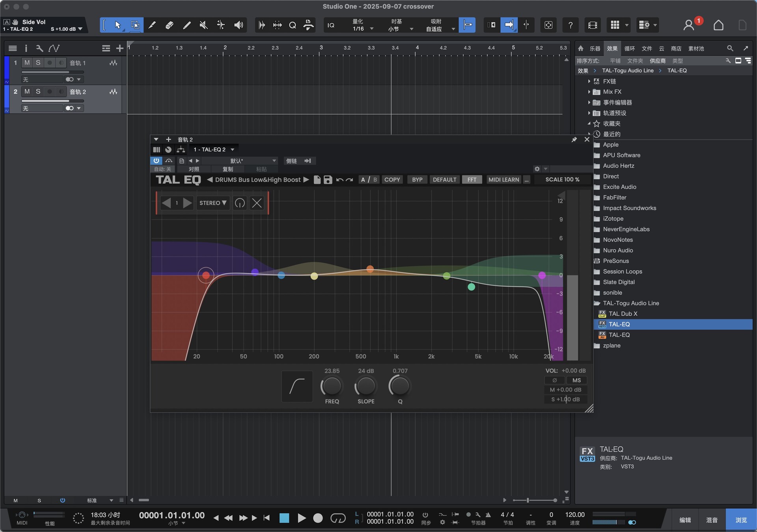Viewport: 757px width, 532px height.
Task: Click the browser search magnifier icon
Action: (x=730, y=48)
